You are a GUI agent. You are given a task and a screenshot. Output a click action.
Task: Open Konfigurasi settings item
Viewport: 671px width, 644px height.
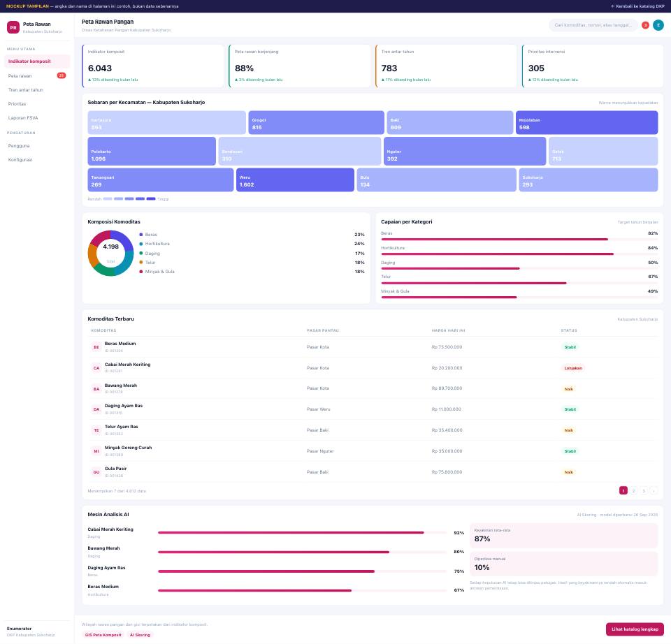click(37, 160)
